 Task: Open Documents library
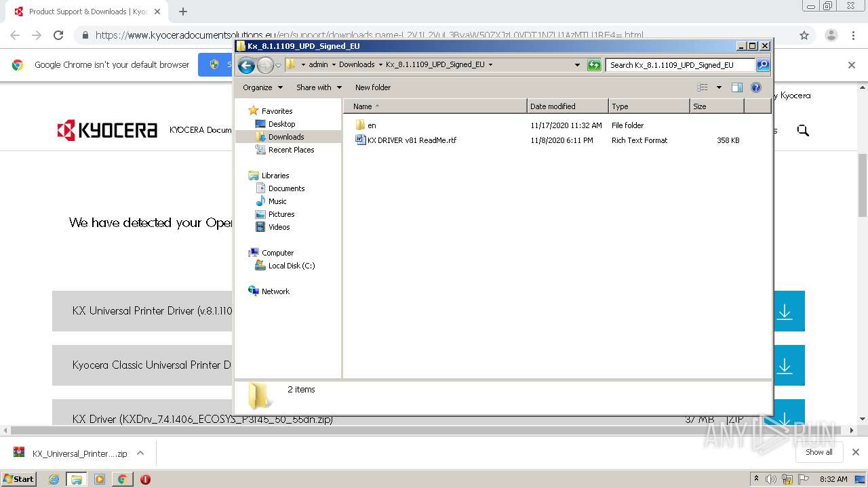pyautogui.click(x=286, y=188)
